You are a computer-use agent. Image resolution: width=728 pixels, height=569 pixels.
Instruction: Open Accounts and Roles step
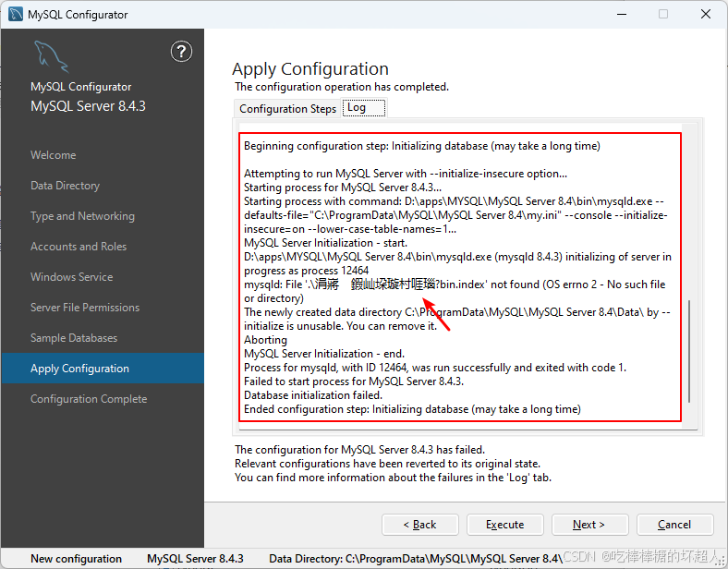79,247
